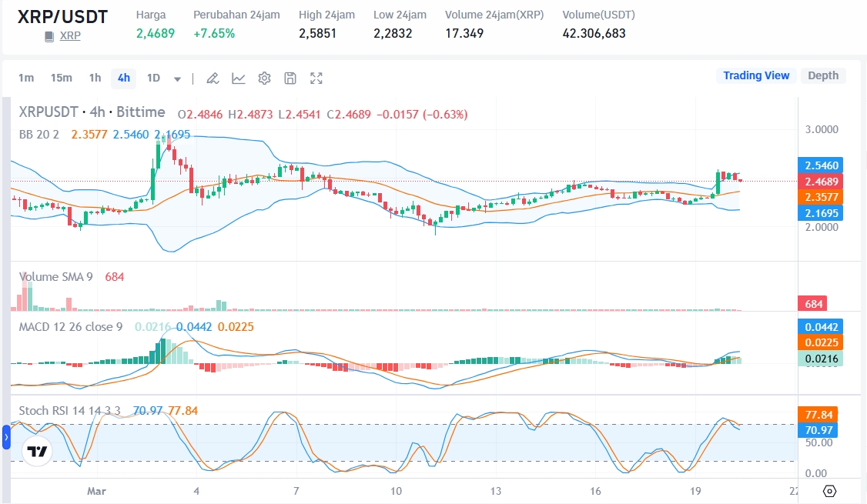867x504 pixels.
Task: Click the Stoch RSI 14 14 3 3 legend
Action: [x=69, y=411]
